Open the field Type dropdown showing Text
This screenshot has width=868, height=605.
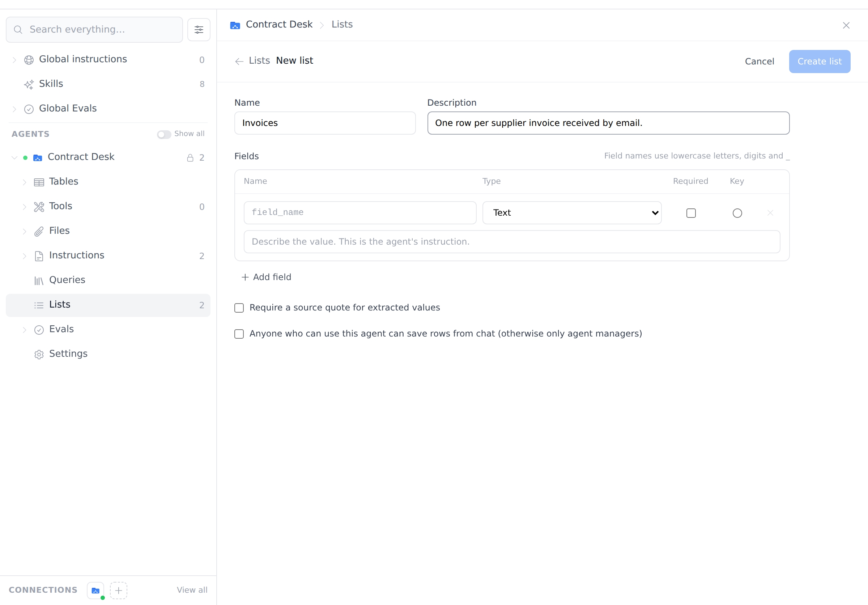click(x=571, y=212)
